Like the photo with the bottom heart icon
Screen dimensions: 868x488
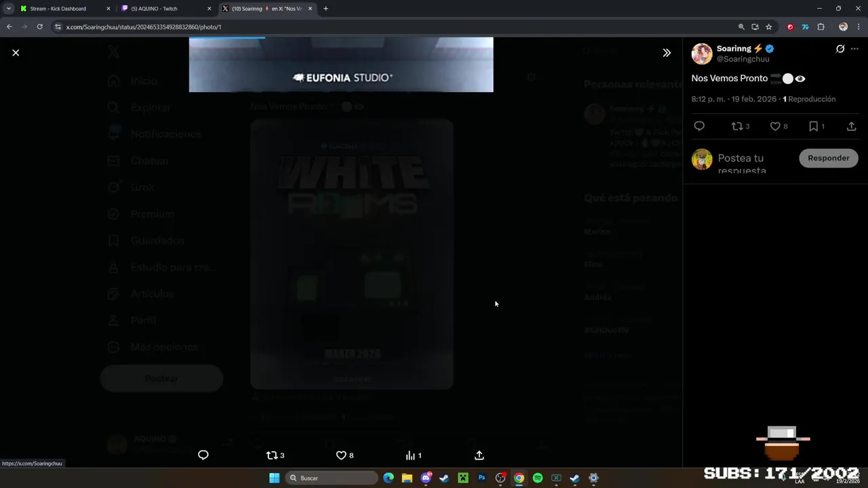pyautogui.click(x=344, y=455)
